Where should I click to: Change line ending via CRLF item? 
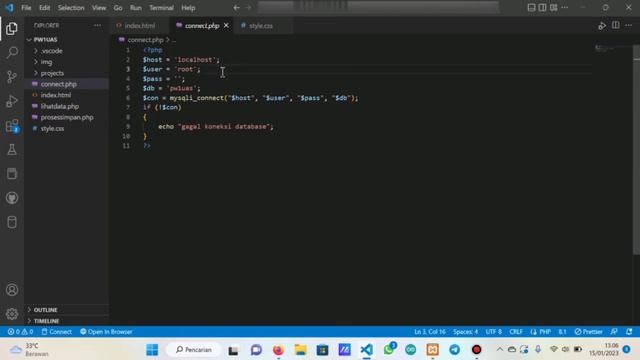coord(516,332)
